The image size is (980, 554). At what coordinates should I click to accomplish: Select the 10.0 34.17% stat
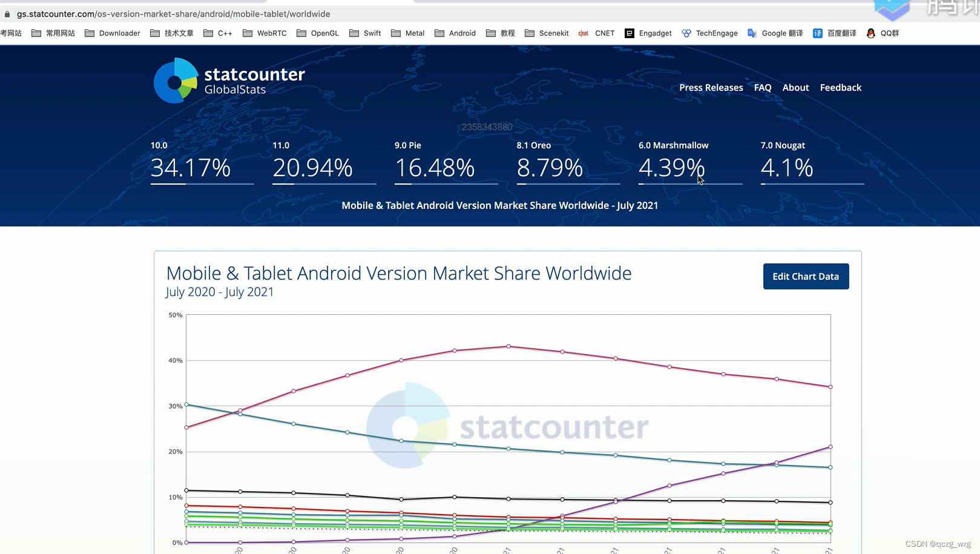202,162
